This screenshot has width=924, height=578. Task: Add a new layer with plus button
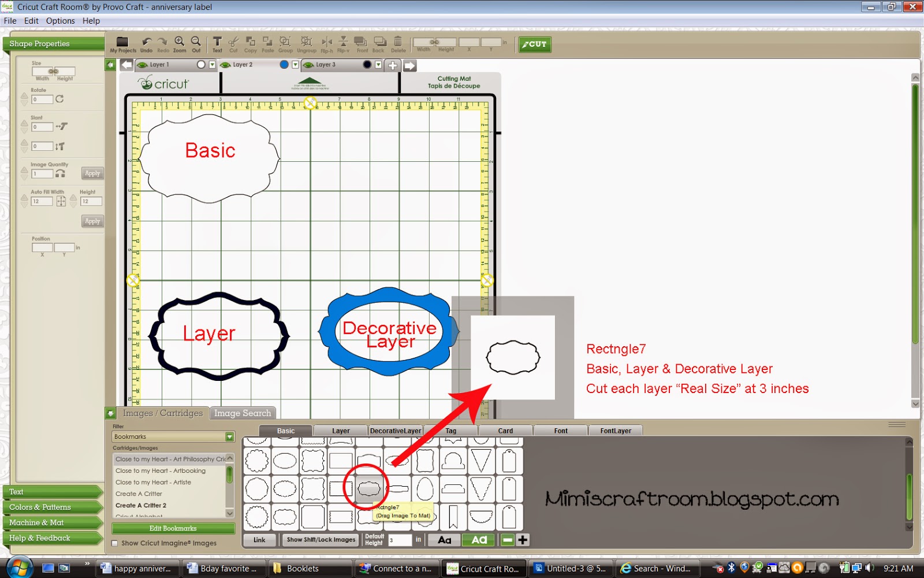pyautogui.click(x=393, y=65)
